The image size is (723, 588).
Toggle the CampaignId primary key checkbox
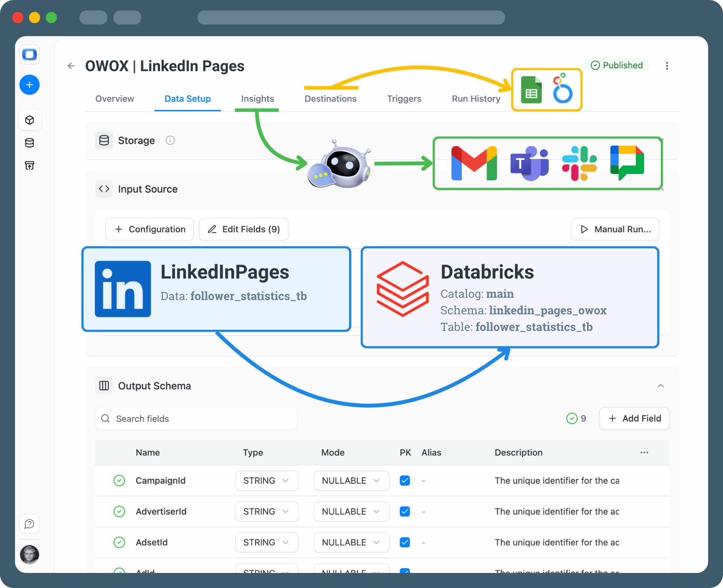click(x=405, y=481)
